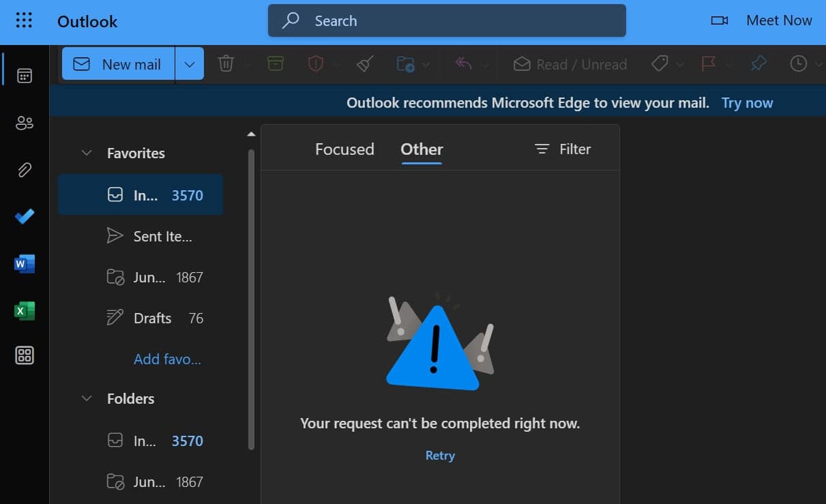Click the Retry link
This screenshot has width=826, height=504.
440,455
